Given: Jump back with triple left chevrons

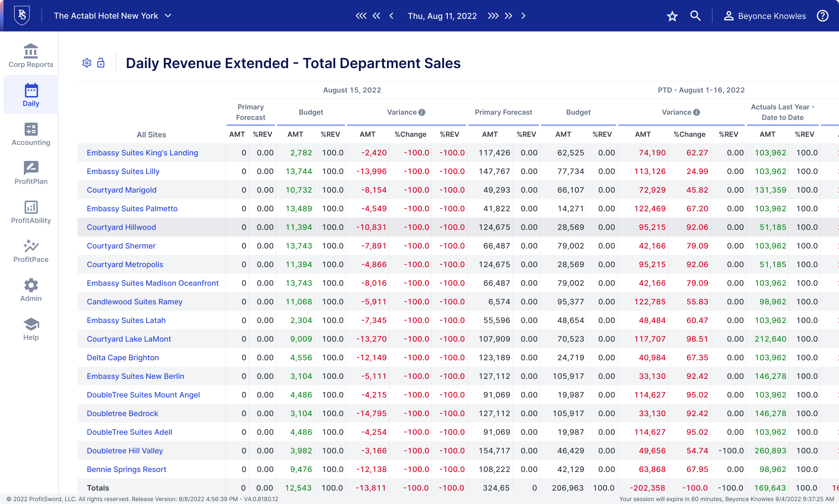Looking at the screenshot, I should (x=361, y=16).
